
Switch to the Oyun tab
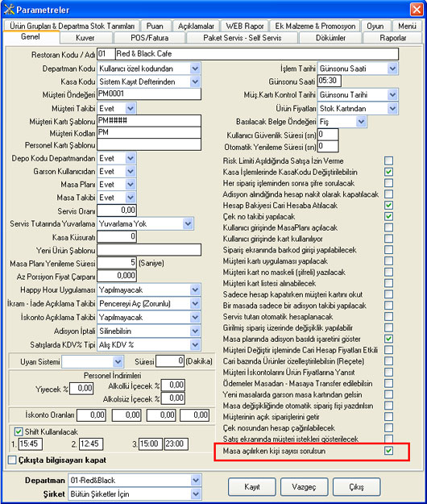[x=375, y=26]
